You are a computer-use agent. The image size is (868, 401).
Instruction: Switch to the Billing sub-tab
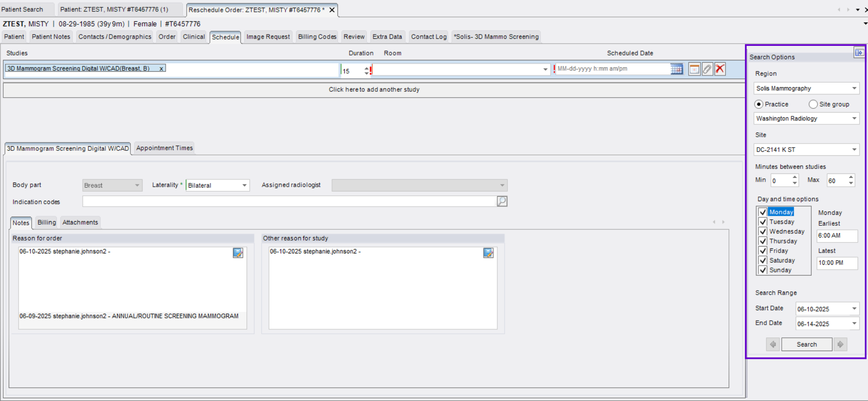47,223
